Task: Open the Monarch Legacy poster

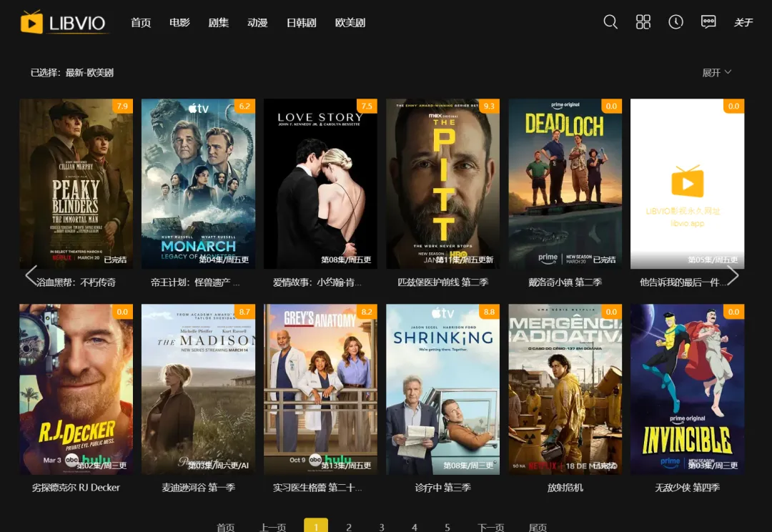Action: pyautogui.click(x=199, y=184)
